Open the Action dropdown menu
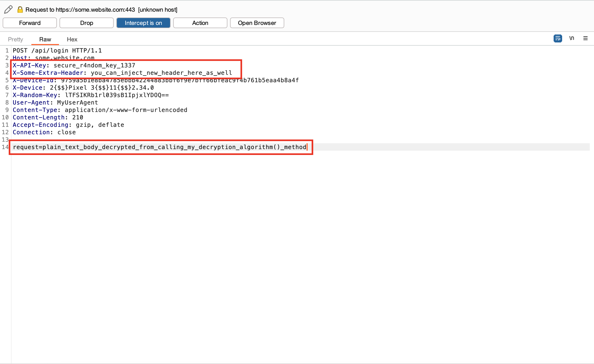This screenshot has width=594, height=364. coord(200,23)
